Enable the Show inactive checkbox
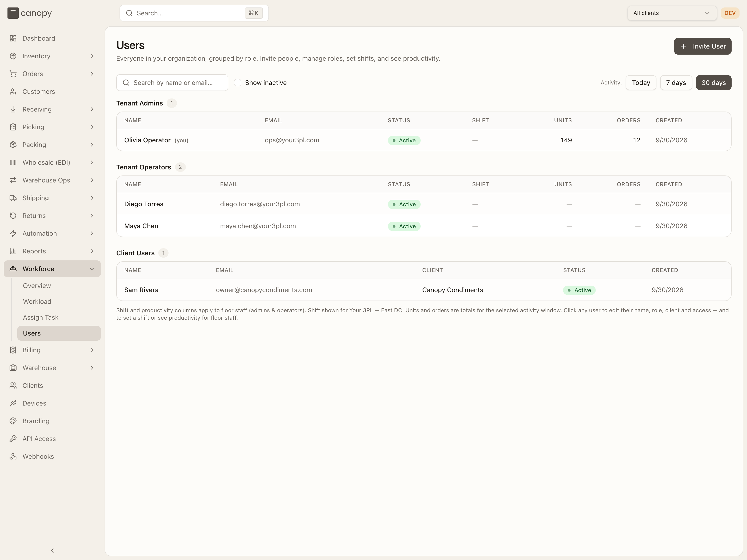 (x=238, y=83)
